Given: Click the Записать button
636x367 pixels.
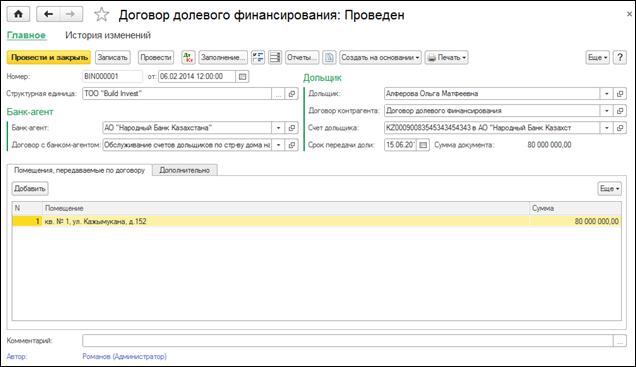Looking at the screenshot, I should (113, 58).
